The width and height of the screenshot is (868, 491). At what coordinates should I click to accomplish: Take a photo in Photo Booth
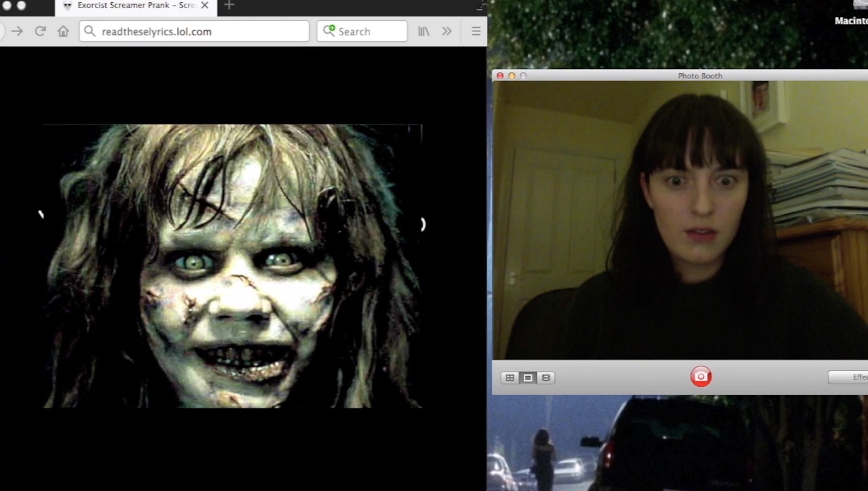point(700,377)
